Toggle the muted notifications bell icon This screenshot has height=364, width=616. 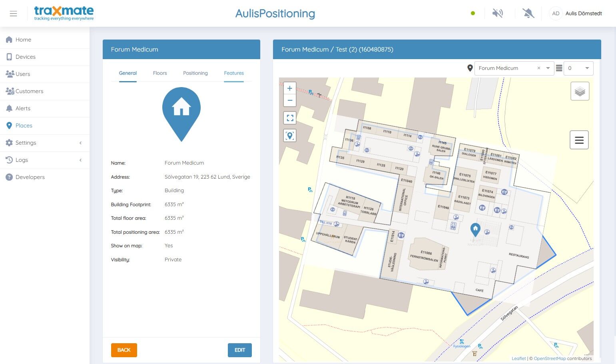(x=528, y=13)
